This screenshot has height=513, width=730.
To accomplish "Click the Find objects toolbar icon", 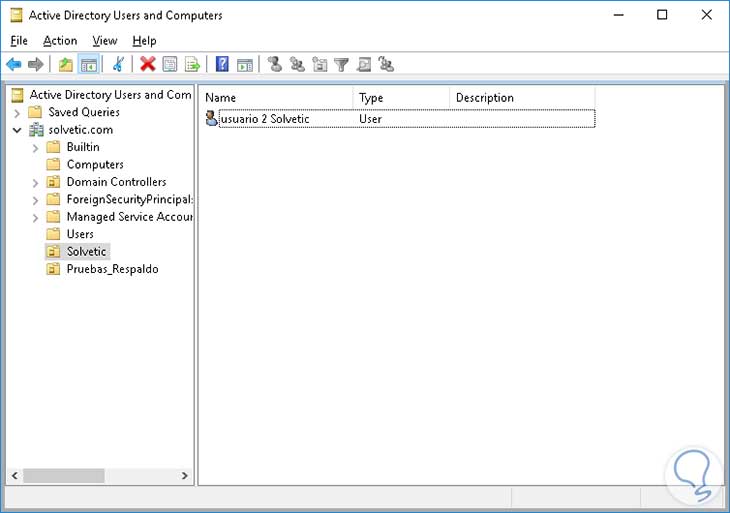I will point(364,64).
